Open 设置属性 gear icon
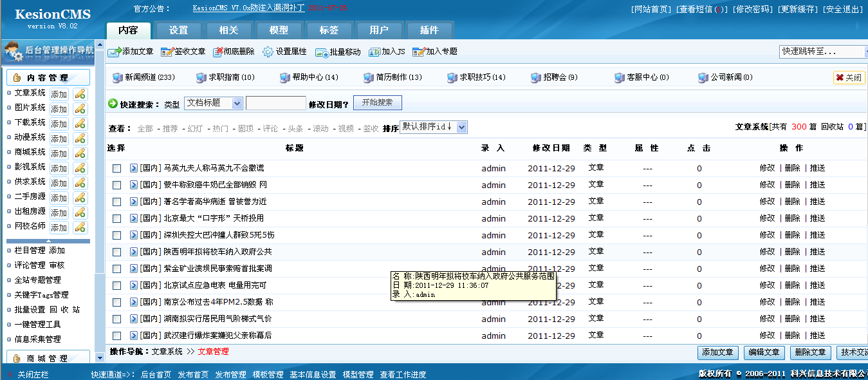The height and width of the screenshot is (380, 868). (268, 52)
